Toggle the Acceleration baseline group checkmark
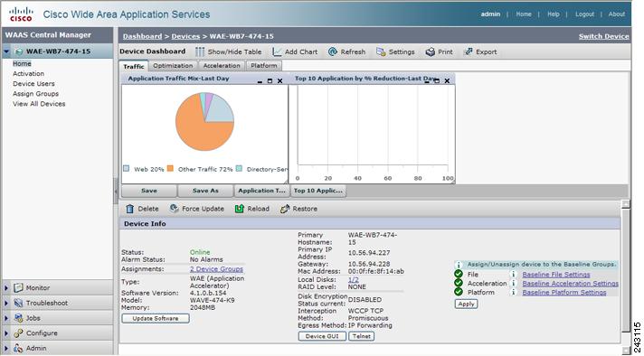The width and height of the screenshot is (644, 356). [459, 283]
